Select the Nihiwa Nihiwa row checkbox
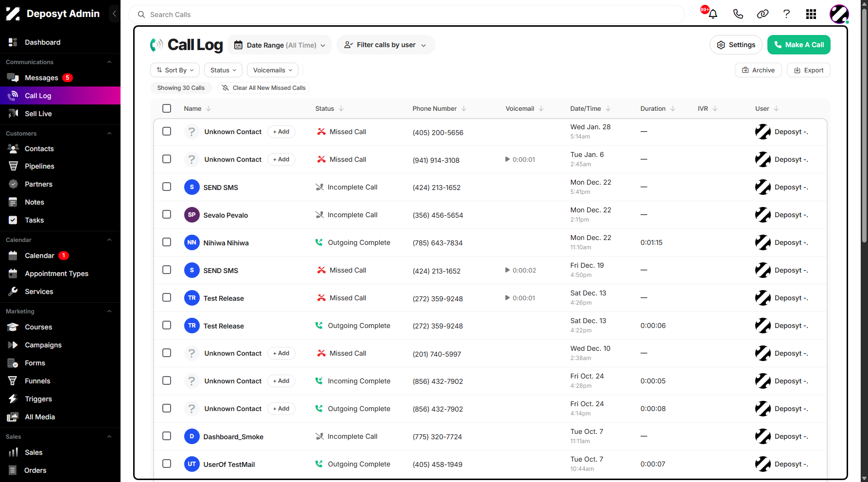 (x=167, y=242)
